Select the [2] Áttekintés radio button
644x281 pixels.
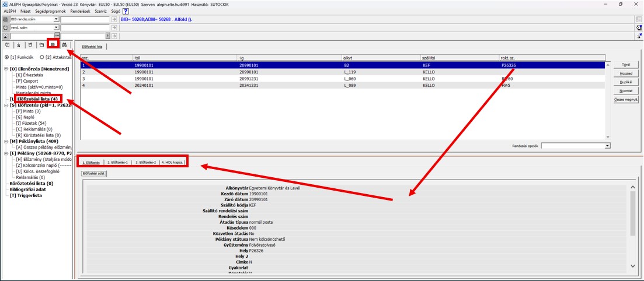tap(42, 58)
